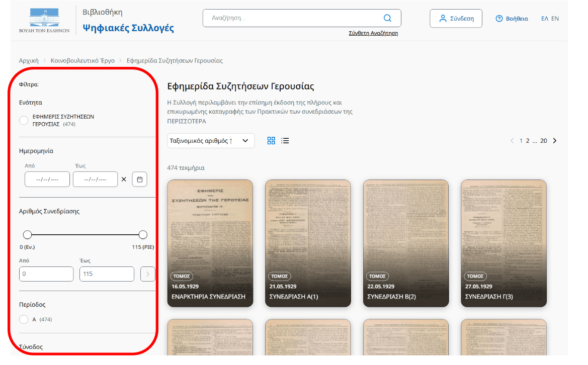Click Κοινοβουλευτικό Έργο breadcrumb link
588x365 pixels.
(x=82, y=60)
